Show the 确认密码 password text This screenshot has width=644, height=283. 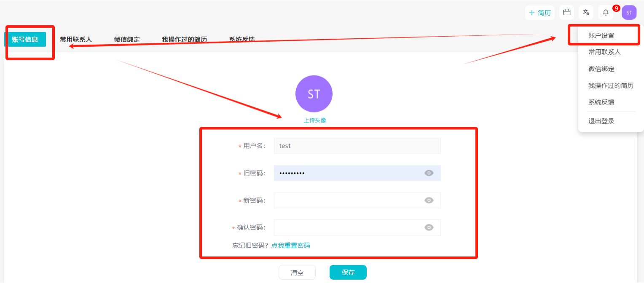pos(429,227)
